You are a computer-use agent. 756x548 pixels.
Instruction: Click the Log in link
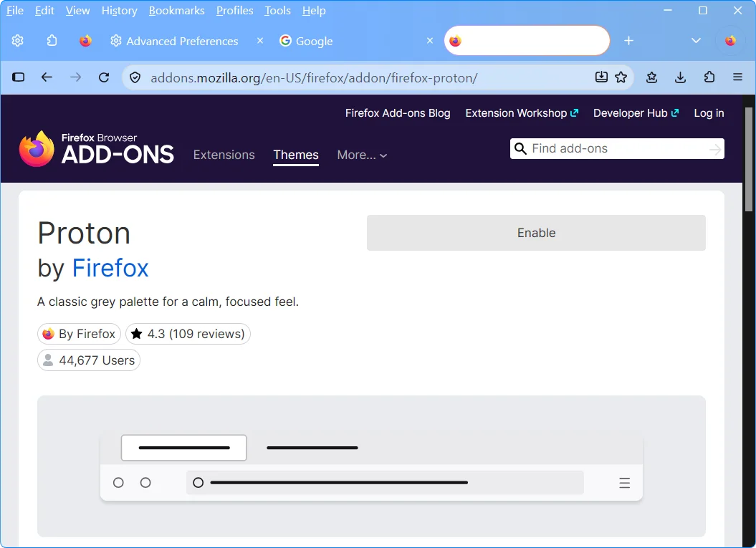coord(709,113)
